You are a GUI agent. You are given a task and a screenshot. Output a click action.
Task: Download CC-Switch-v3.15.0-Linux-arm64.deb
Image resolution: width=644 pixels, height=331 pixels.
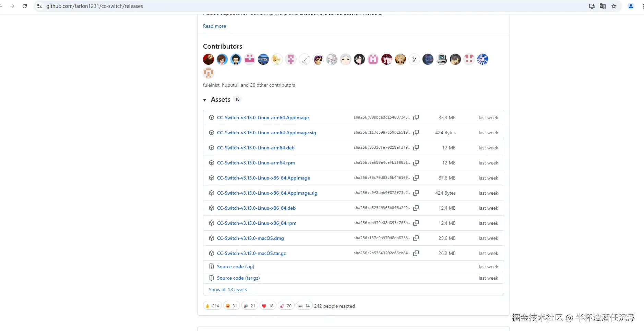click(256, 148)
